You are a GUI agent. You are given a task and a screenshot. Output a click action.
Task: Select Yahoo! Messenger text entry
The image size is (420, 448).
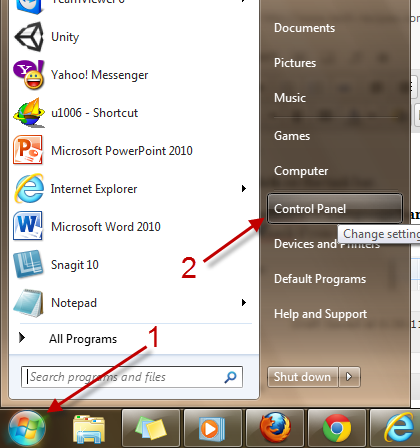100,75
